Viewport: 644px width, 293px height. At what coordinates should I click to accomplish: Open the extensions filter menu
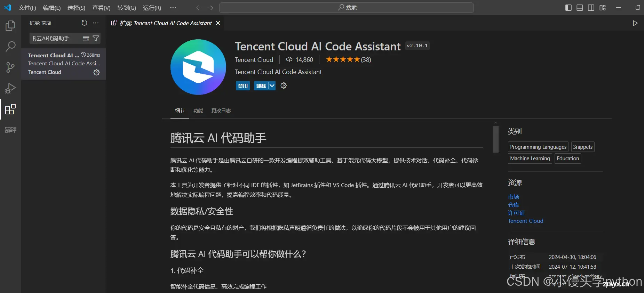pos(96,38)
